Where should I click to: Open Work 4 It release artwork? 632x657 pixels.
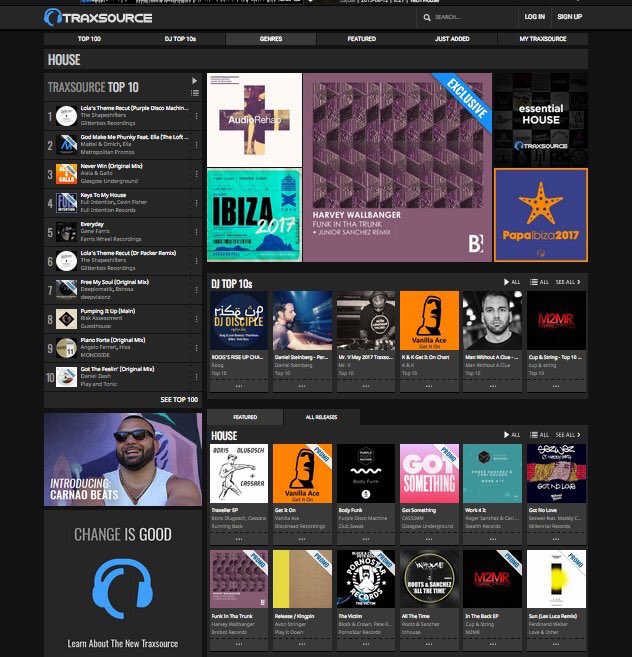pyautogui.click(x=492, y=473)
